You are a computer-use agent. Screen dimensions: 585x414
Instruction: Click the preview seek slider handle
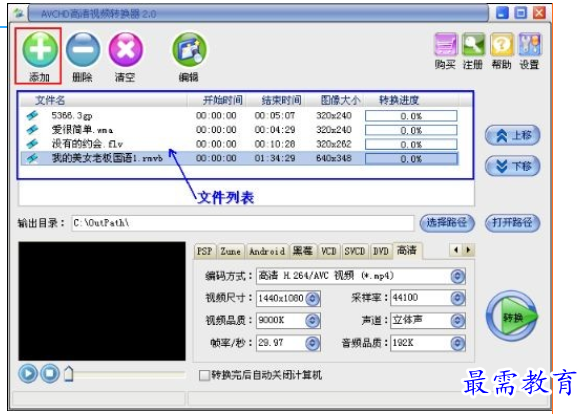68,374
